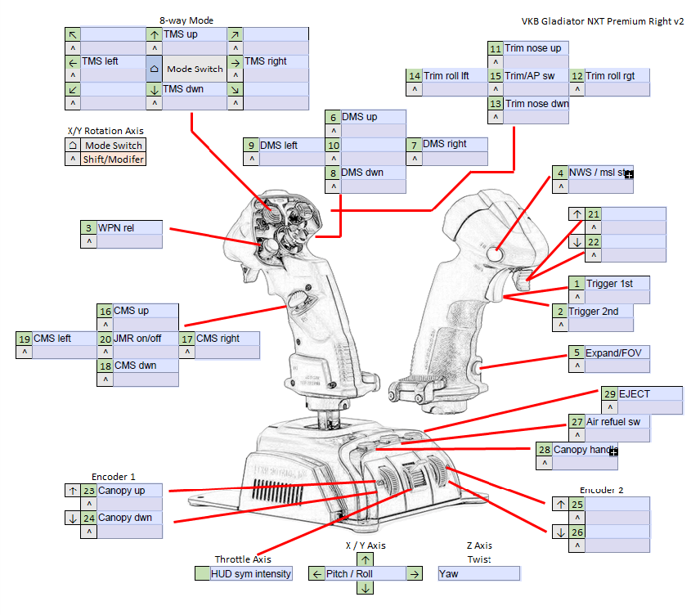
Task: Click the Mode Switch legend entry under X/Y Rotation Axis
Action: click(113, 146)
